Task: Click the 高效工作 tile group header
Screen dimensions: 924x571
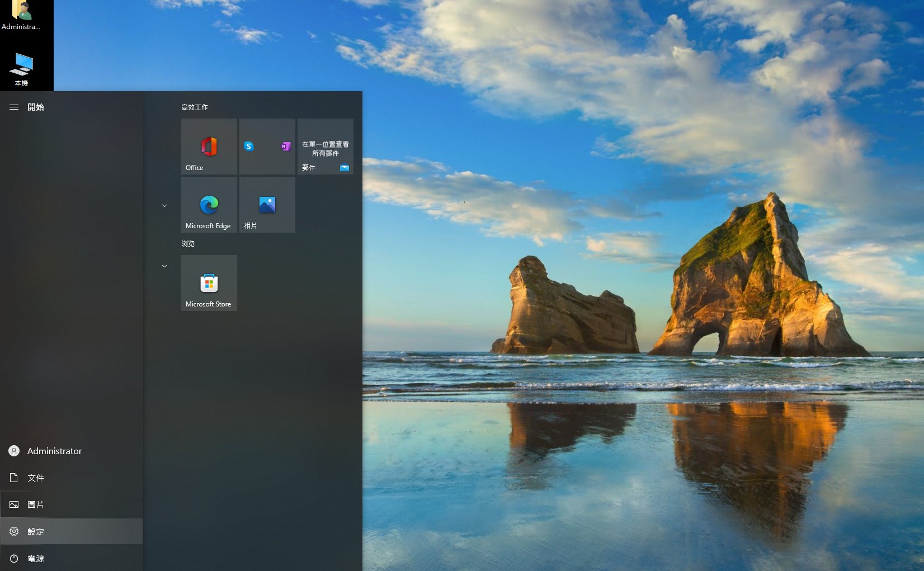Action: [195, 107]
